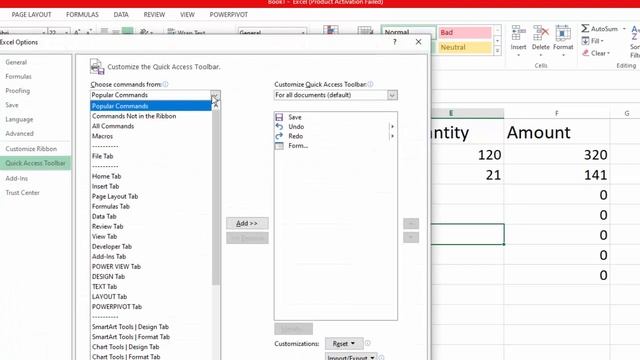
Task: Open the DATA ribbon tab
Action: (x=121, y=15)
